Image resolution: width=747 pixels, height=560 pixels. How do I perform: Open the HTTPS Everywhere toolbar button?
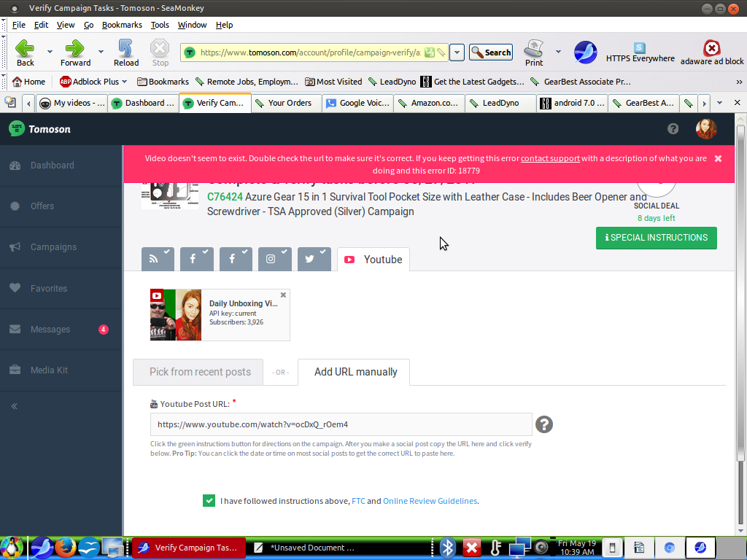(640, 52)
